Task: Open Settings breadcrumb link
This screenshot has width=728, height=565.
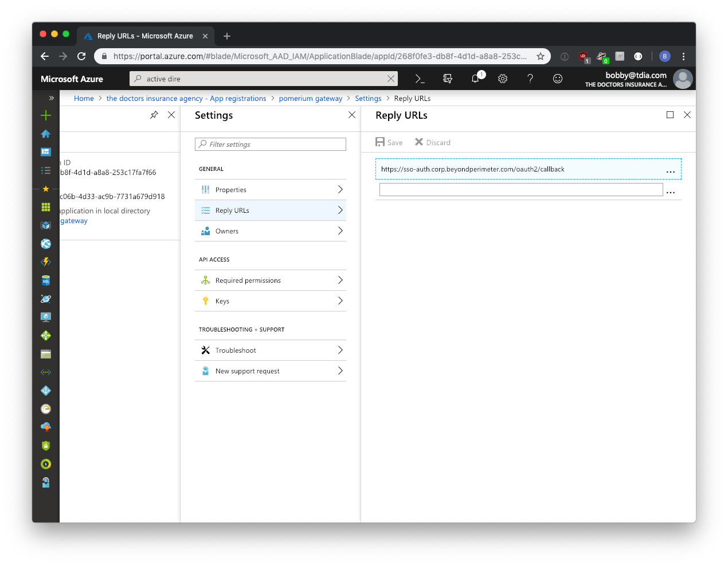Action: (x=368, y=99)
